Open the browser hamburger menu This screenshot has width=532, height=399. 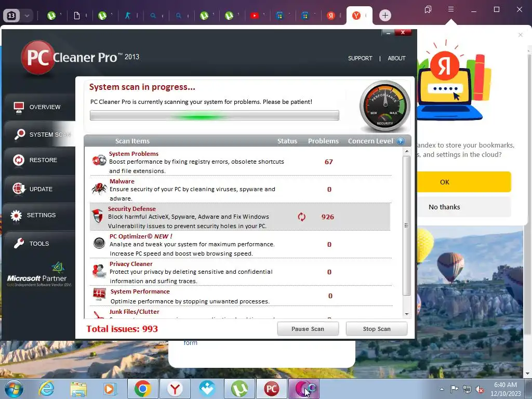tap(451, 9)
